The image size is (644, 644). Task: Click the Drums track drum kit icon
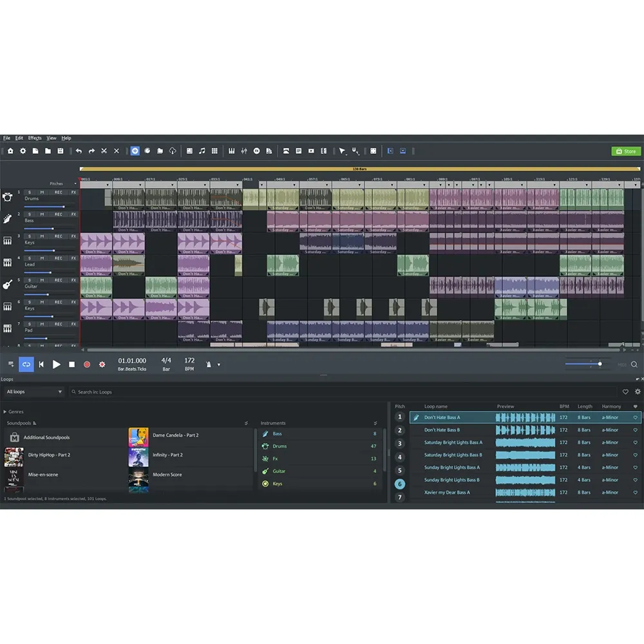(x=7, y=197)
